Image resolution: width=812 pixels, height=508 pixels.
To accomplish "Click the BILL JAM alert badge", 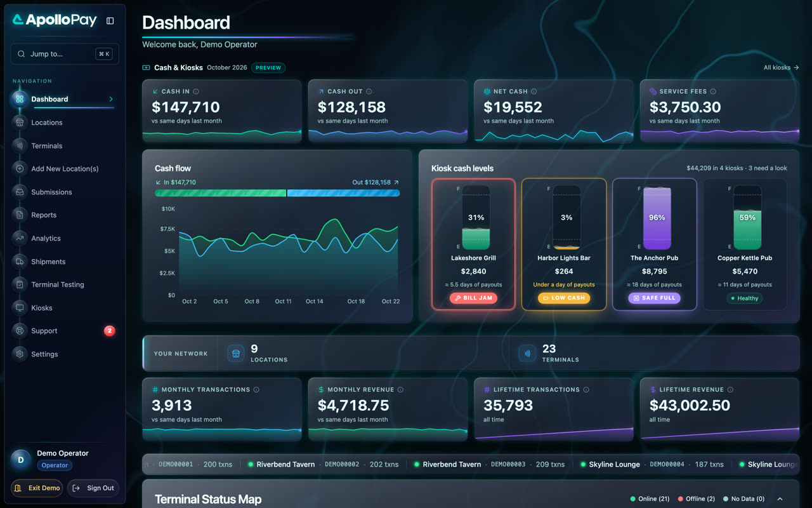I will point(473,298).
